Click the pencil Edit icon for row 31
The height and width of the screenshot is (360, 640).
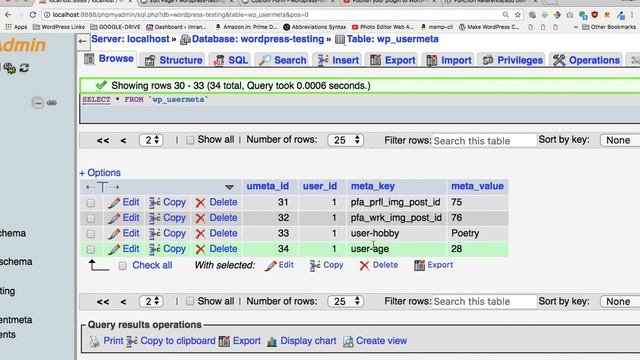click(114, 202)
